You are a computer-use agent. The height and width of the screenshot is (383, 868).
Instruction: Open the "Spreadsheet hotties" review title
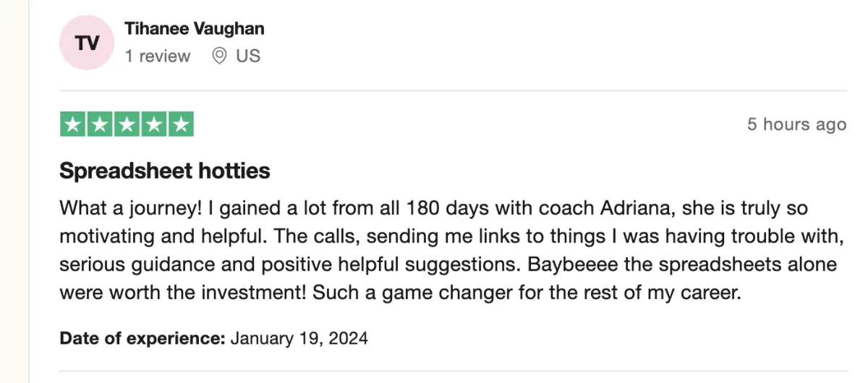tap(165, 171)
